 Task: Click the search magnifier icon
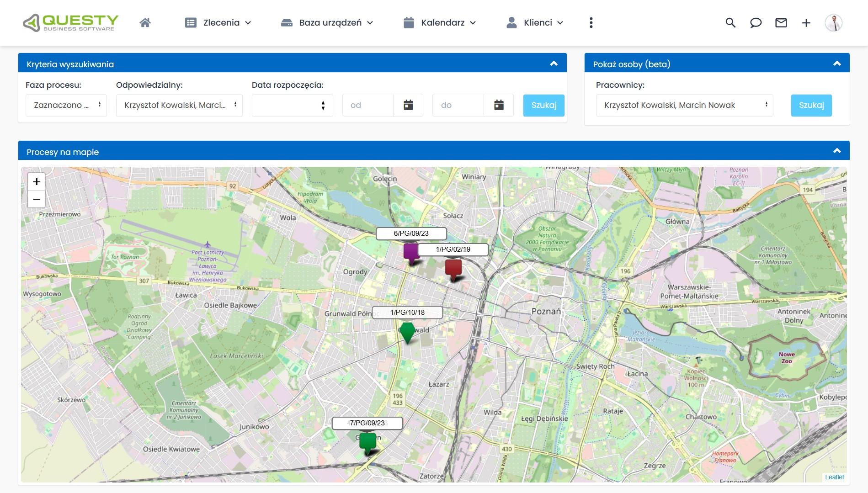pyautogui.click(x=730, y=22)
